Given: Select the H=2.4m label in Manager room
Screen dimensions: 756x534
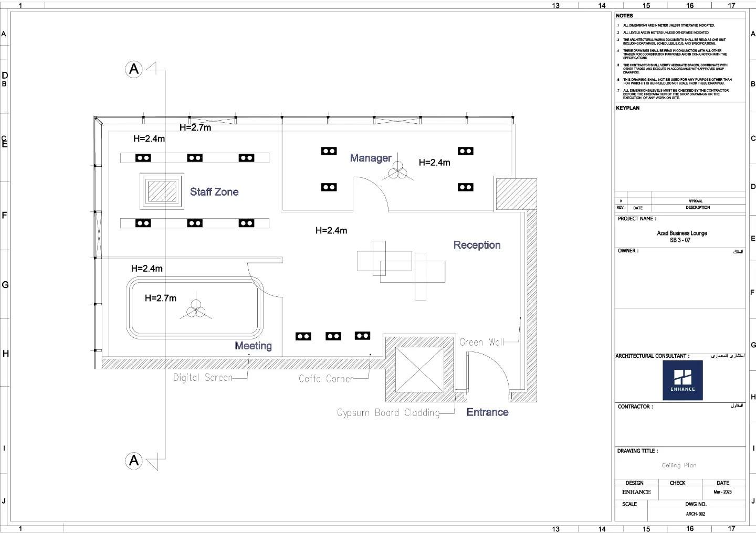Looking at the screenshot, I should (x=434, y=163).
